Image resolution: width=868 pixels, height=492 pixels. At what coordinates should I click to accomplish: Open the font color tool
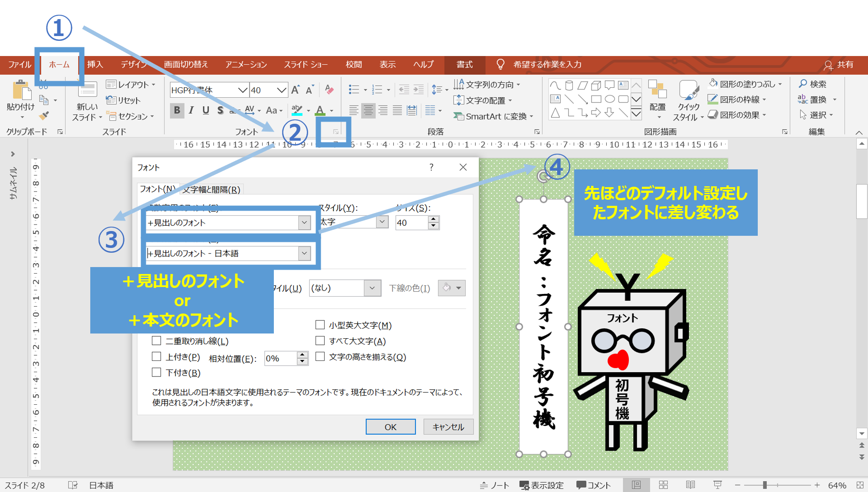pyautogui.click(x=320, y=110)
